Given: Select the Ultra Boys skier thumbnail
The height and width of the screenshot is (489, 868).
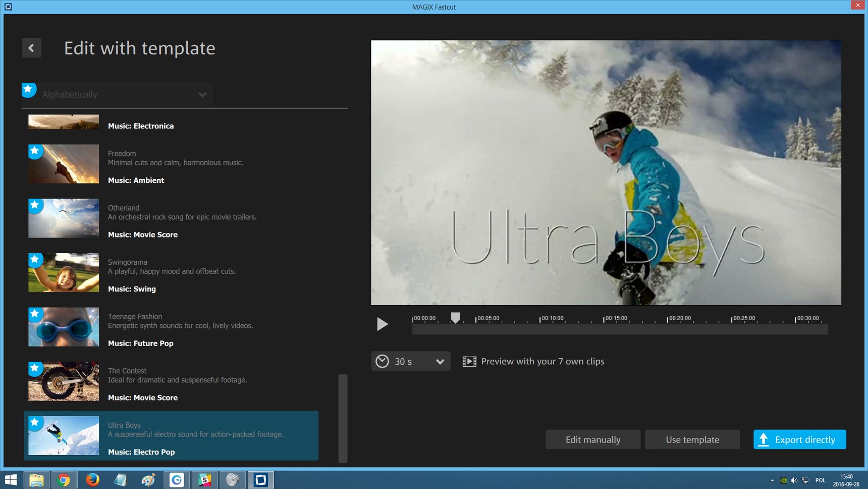Looking at the screenshot, I should click(64, 435).
